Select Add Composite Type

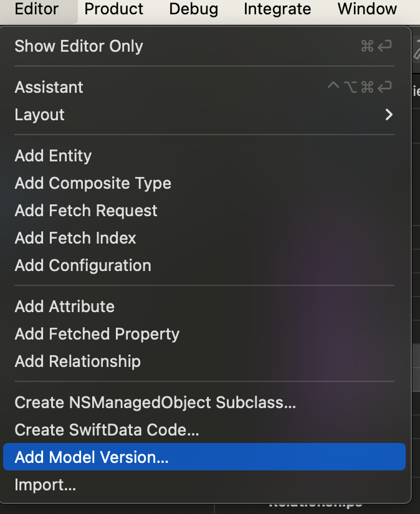[x=93, y=183]
